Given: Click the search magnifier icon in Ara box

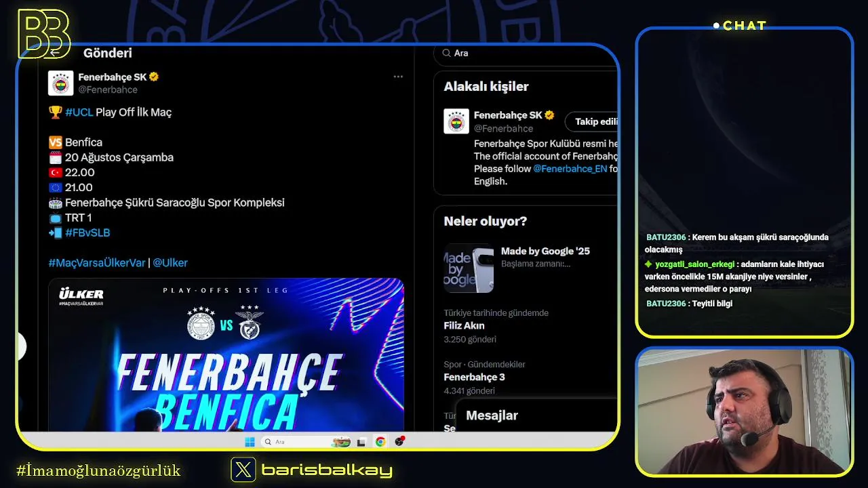Looking at the screenshot, I should click(446, 53).
